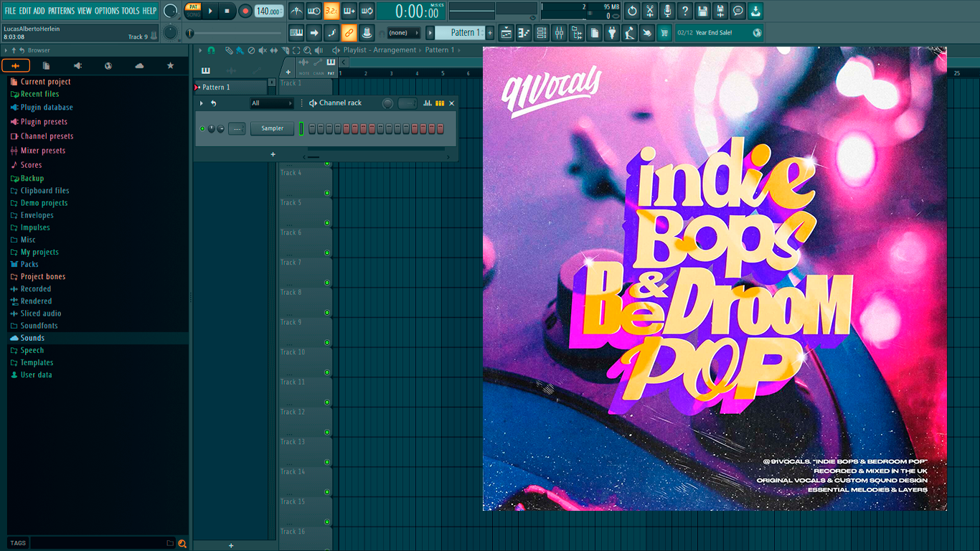
Task: Toggle Track 5 green mute dot
Action: [327, 222]
